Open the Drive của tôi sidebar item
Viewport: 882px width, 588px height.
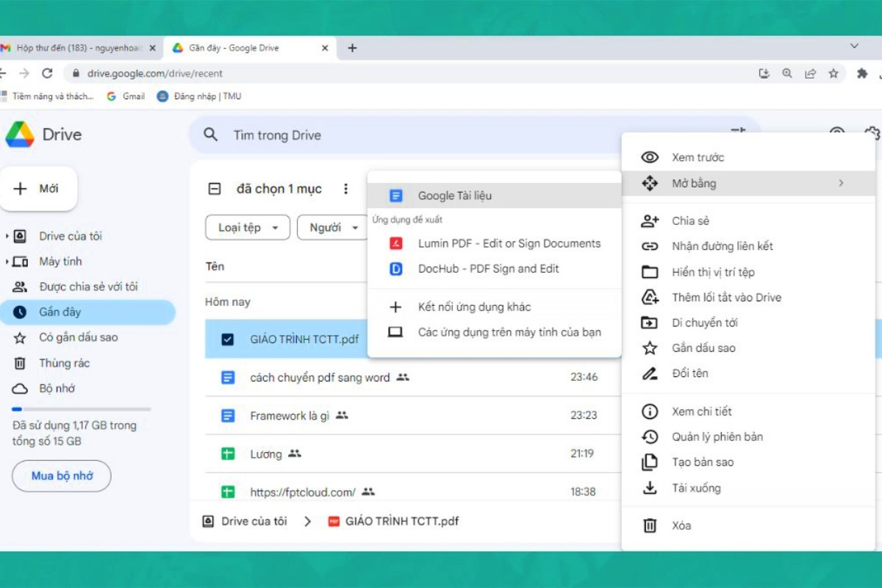[x=71, y=236]
